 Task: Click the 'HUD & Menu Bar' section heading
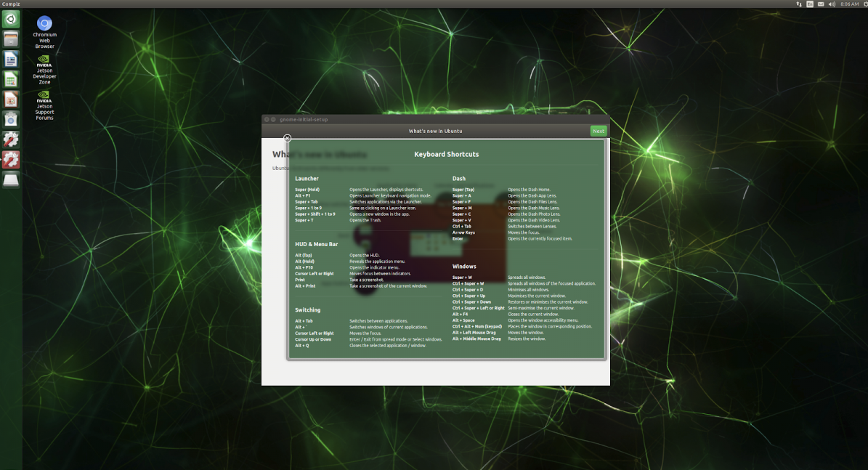coord(316,244)
